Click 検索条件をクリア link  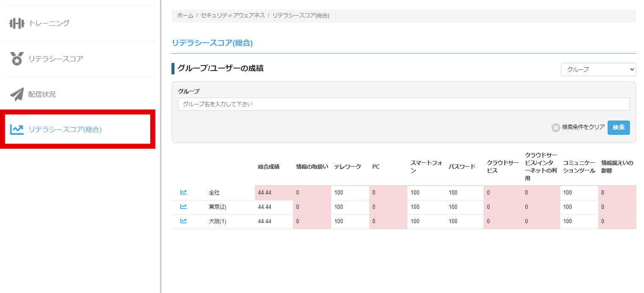(x=583, y=127)
